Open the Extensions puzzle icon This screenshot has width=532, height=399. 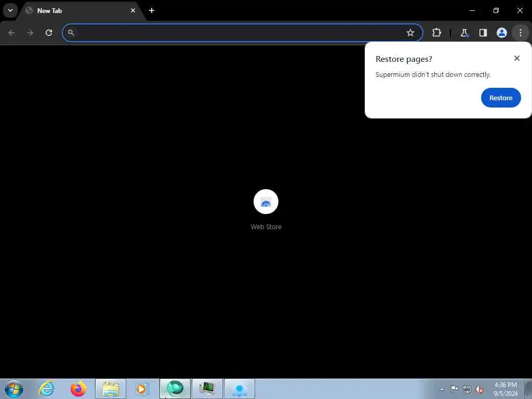pyautogui.click(x=436, y=33)
